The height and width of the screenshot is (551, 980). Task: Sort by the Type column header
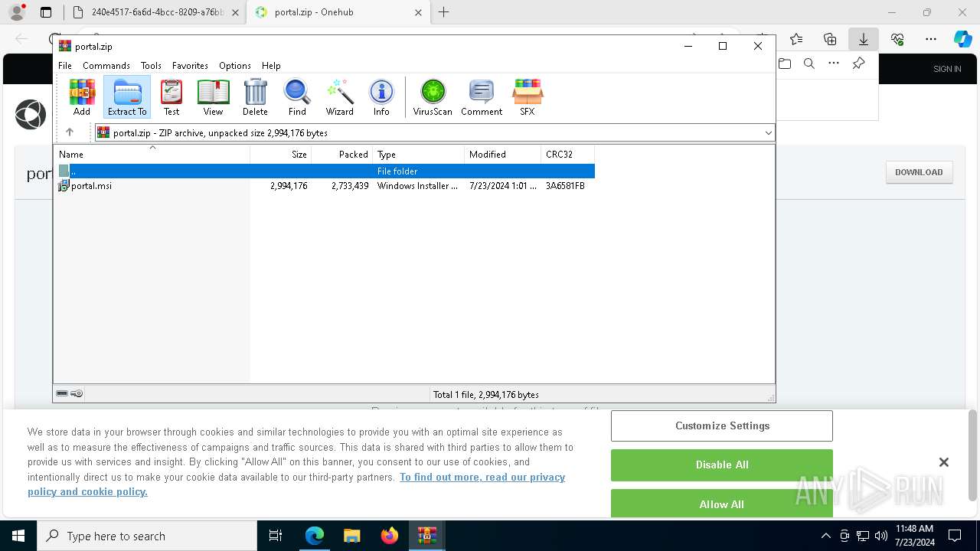(419, 155)
